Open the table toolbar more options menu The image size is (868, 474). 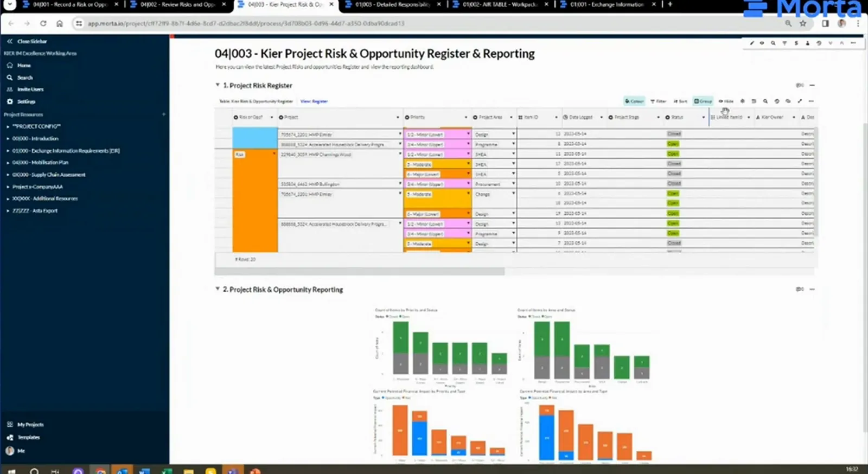[811, 101]
